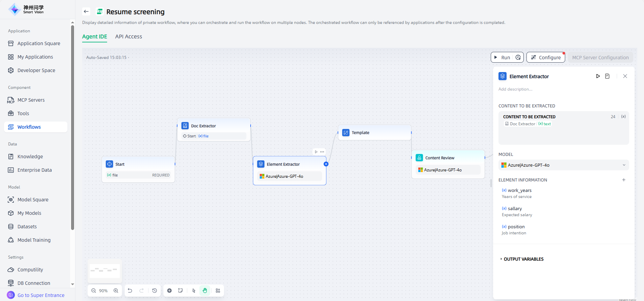Toggle the hand pan mode
The width and height of the screenshot is (644, 301).
[x=205, y=291]
